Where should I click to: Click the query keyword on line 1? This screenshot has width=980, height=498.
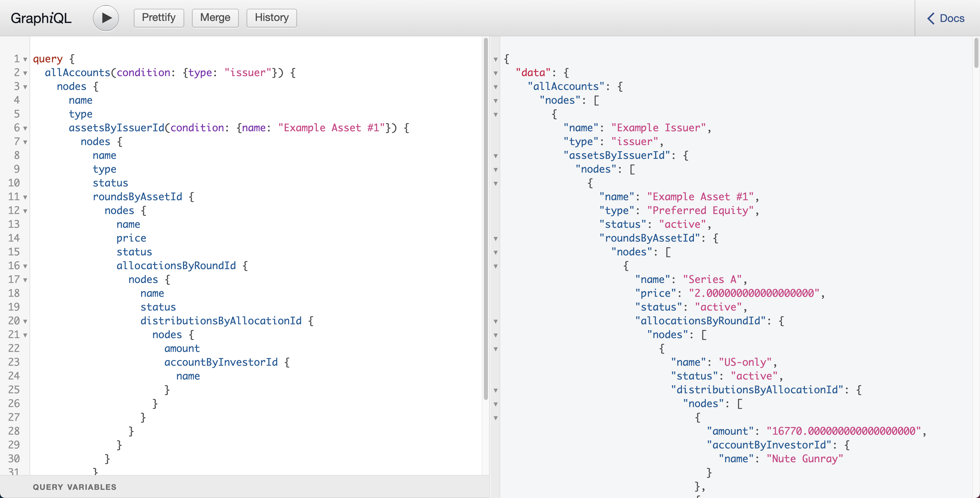coord(47,59)
